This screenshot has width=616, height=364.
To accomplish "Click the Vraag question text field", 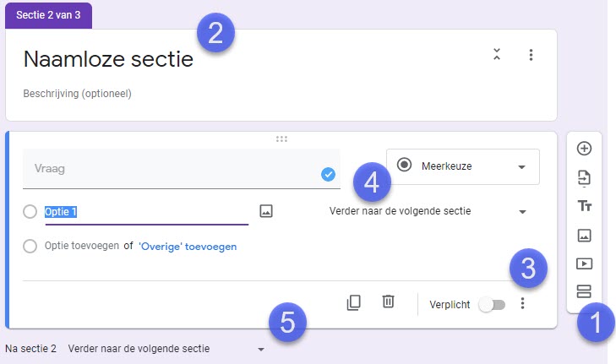I will tap(182, 169).
